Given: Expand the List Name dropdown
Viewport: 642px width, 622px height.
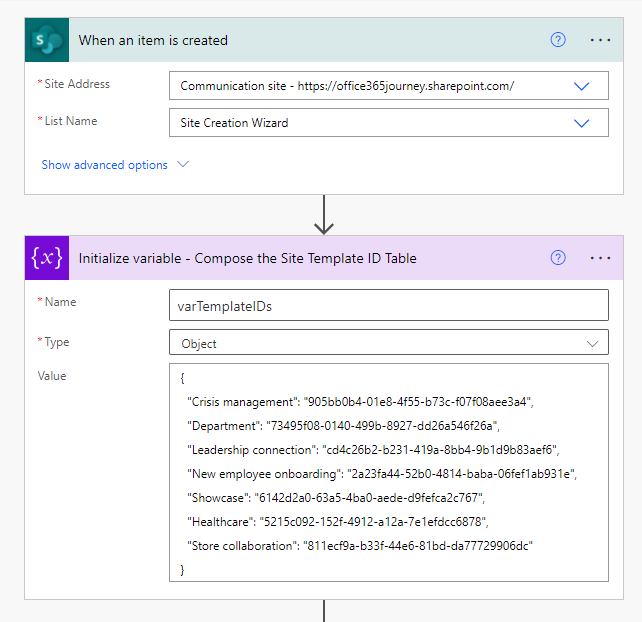Looking at the screenshot, I should 581,123.
